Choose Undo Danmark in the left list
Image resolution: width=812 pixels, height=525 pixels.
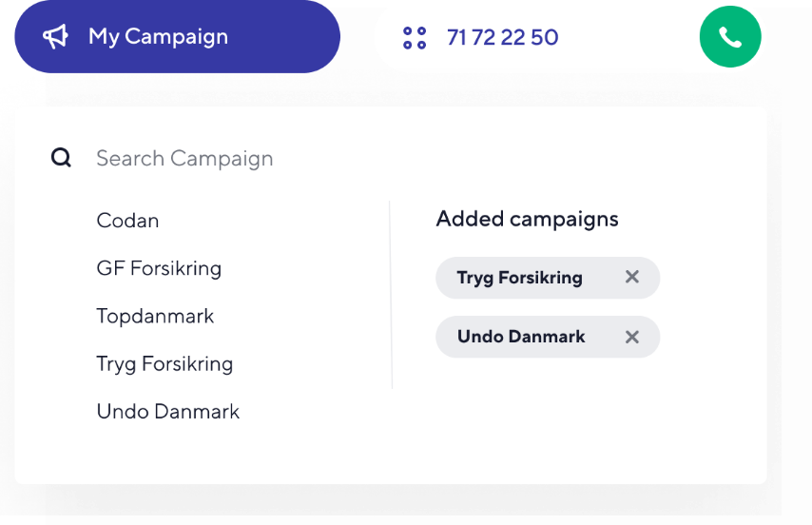point(167,412)
